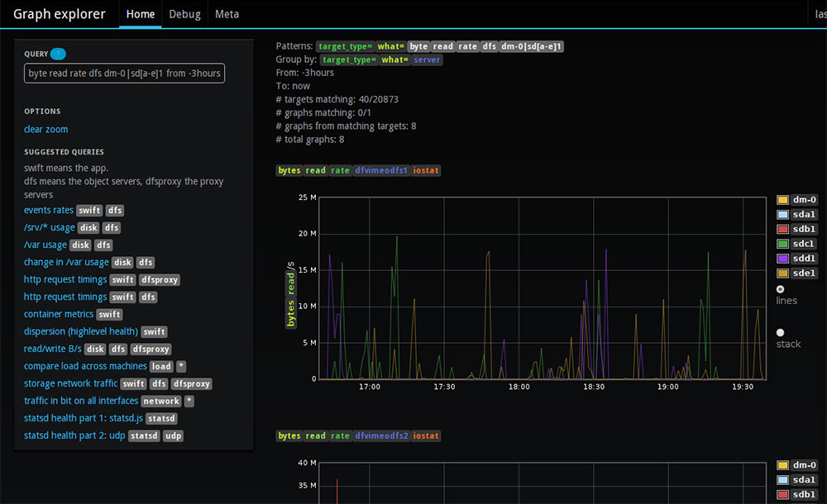Viewport: 827px width, 504px height.
Task: Open compare load across machines query
Action: [x=85, y=366]
